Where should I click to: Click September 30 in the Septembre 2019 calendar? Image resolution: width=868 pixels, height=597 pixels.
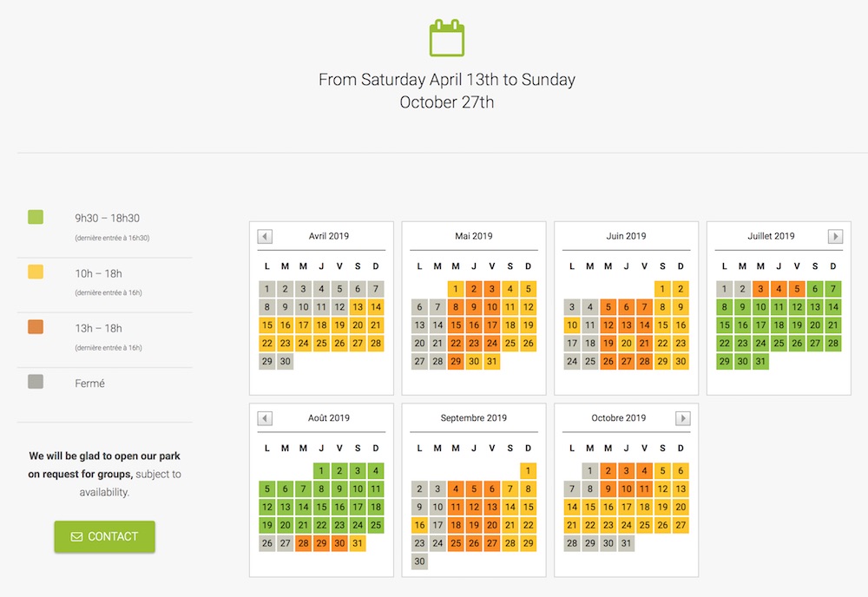pyautogui.click(x=419, y=561)
